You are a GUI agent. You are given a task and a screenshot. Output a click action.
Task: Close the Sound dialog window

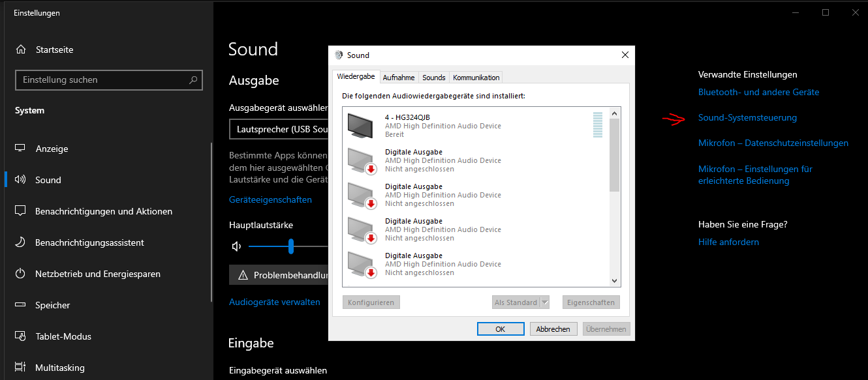(x=625, y=55)
